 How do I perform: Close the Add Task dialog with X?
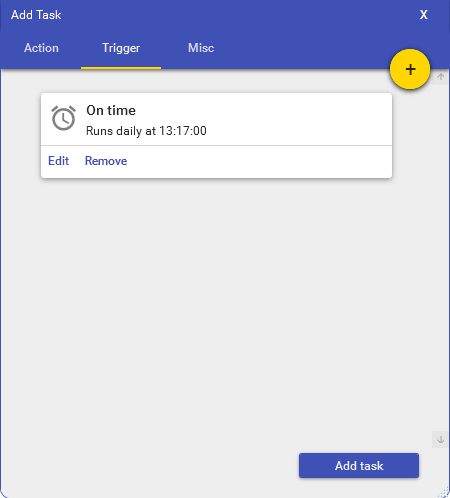[423, 15]
